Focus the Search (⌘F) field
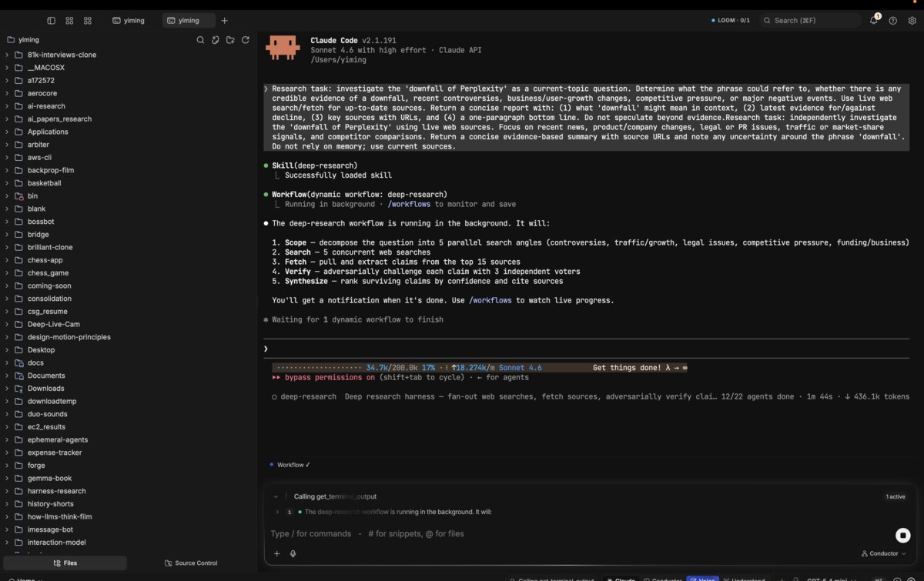 810,21
